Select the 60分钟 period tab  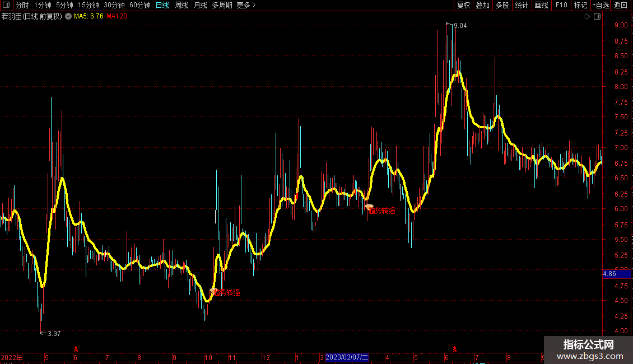point(139,5)
